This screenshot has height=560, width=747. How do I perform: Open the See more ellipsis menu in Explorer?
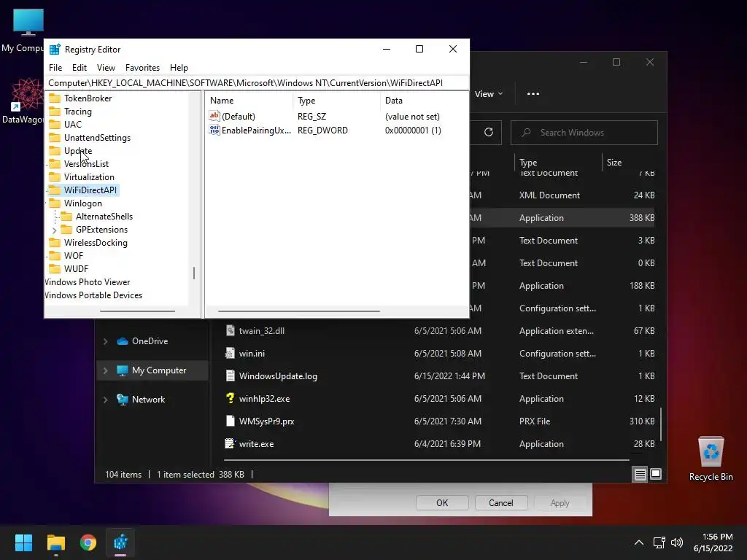coord(533,94)
